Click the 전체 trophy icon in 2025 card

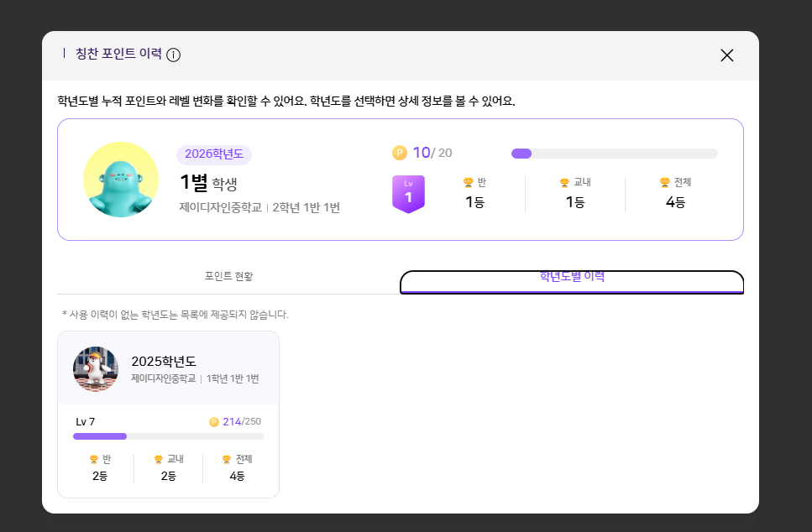tap(227, 460)
